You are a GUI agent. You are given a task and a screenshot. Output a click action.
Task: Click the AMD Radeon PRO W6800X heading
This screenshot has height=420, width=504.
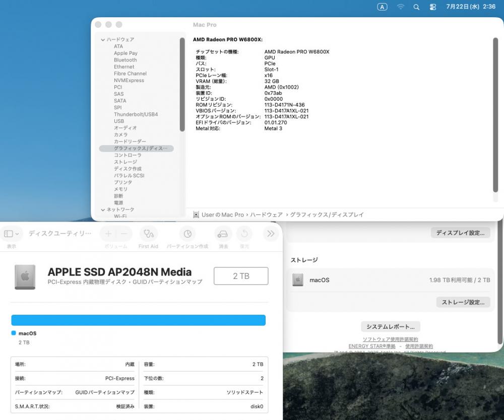[228, 39]
